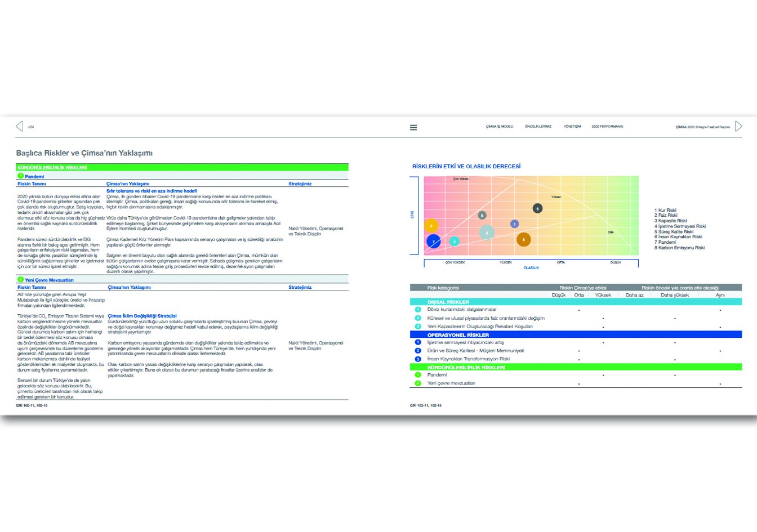Open the hamburger menu icon

[x=413, y=128]
